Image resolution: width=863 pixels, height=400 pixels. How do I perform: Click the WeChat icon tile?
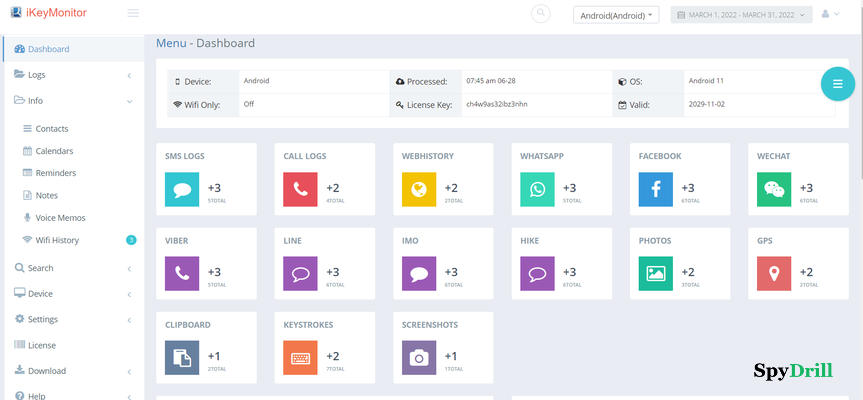coord(774,189)
